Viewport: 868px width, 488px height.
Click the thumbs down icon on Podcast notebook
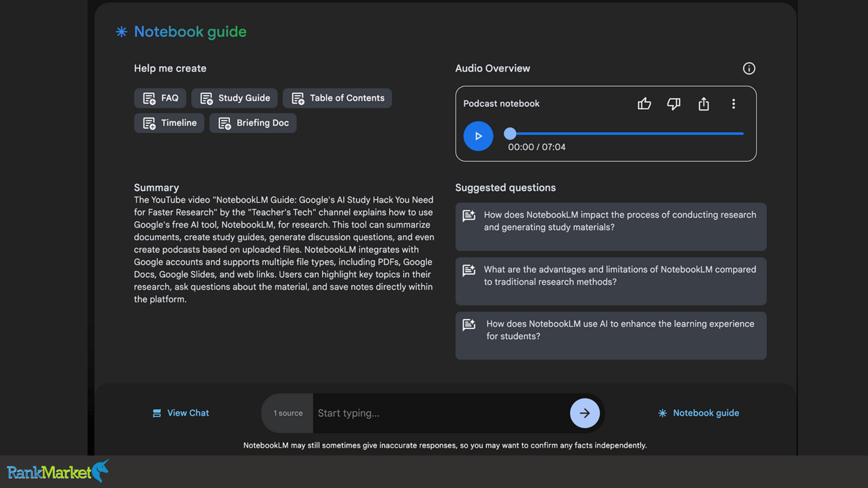tap(674, 104)
